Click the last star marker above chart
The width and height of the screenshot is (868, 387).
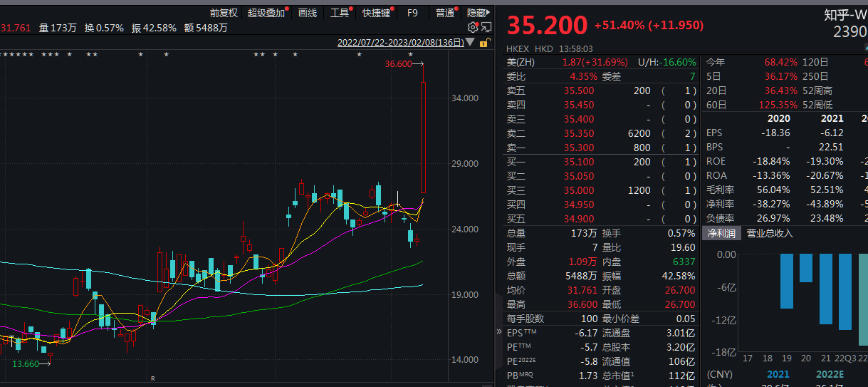[x=411, y=55]
